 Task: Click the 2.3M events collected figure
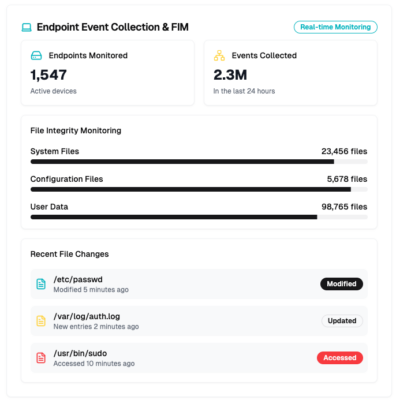pos(230,75)
